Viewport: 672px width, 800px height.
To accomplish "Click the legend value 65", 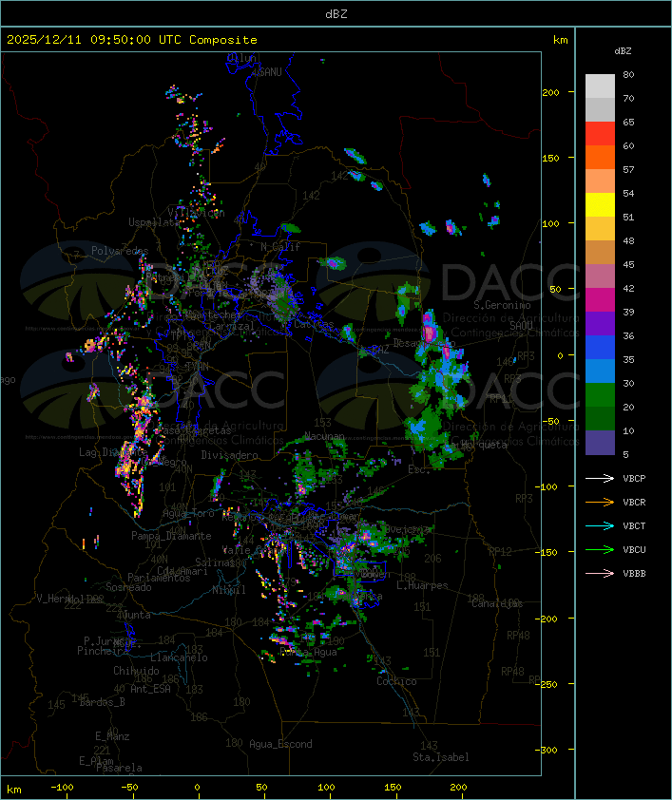I will [x=628, y=122].
